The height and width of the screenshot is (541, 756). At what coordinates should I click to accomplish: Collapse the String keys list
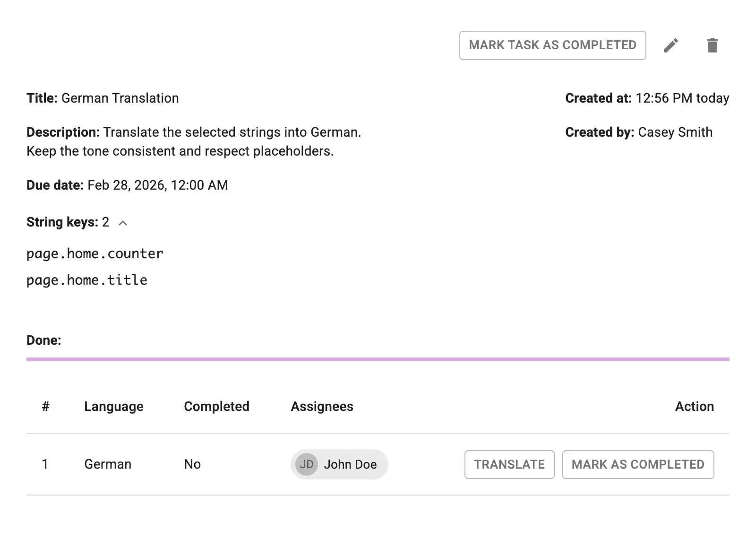click(124, 222)
